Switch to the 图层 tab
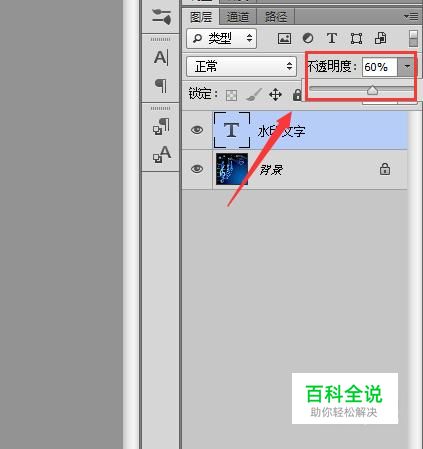Screen dimensions: 423x449 click(201, 17)
